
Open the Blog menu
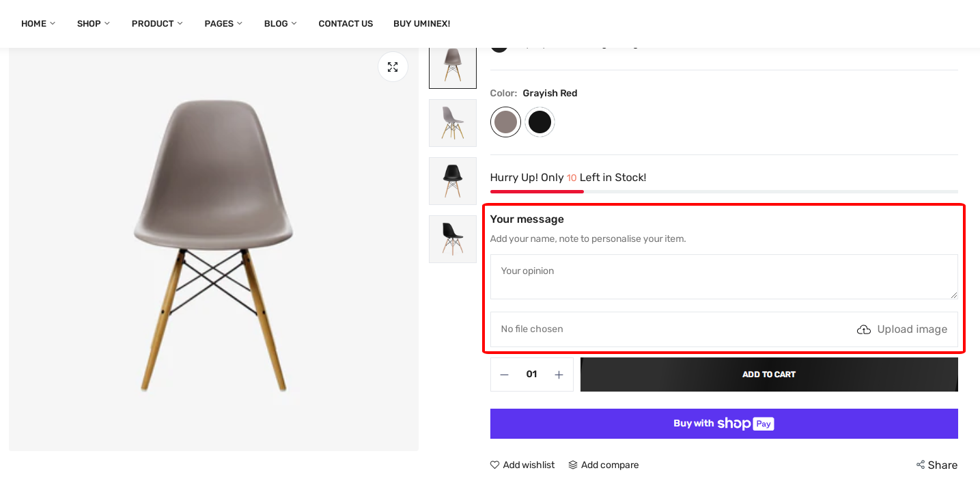click(280, 24)
